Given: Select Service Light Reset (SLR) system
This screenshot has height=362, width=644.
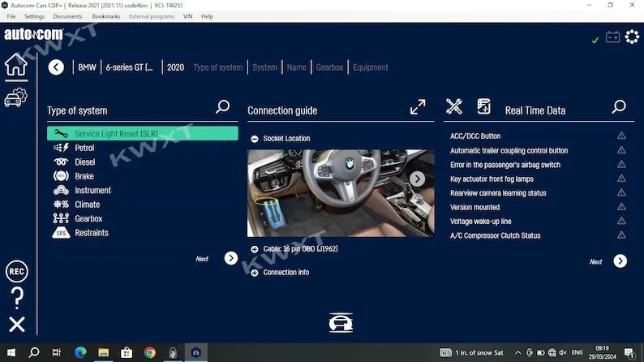Looking at the screenshot, I should (x=143, y=134).
